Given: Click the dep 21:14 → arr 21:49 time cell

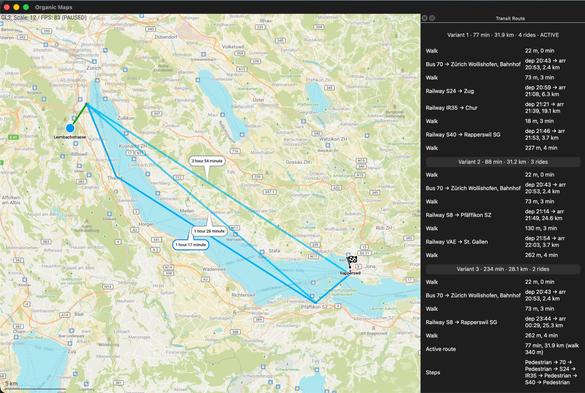Looking at the screenshot, I should [x=544, y=215].
